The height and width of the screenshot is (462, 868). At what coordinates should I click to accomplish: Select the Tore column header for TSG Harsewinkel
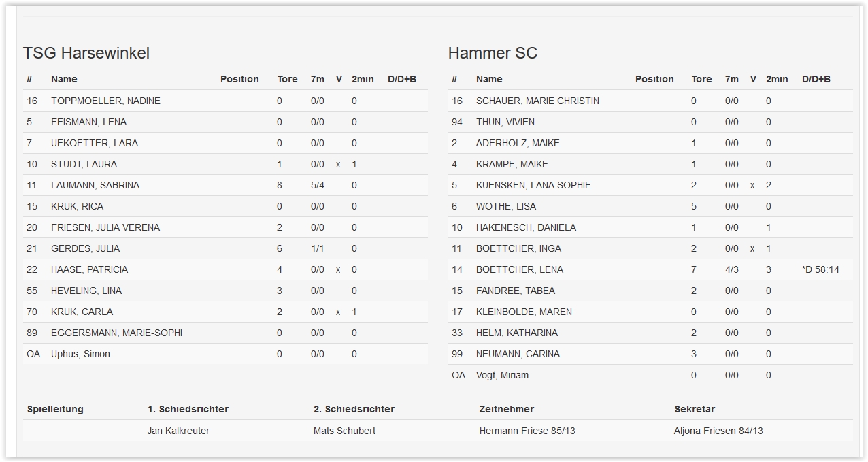click(x=287, y=79)
